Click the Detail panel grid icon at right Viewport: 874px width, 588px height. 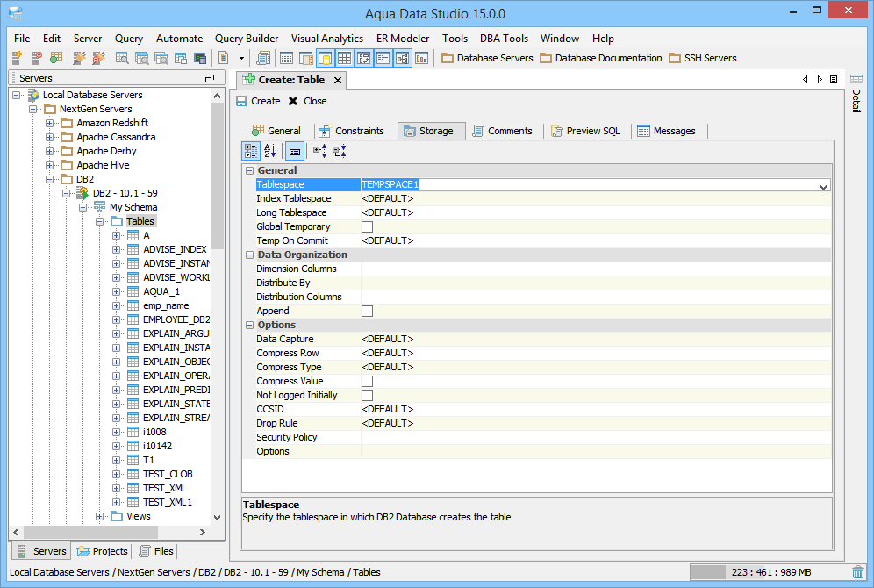point(856,79)
